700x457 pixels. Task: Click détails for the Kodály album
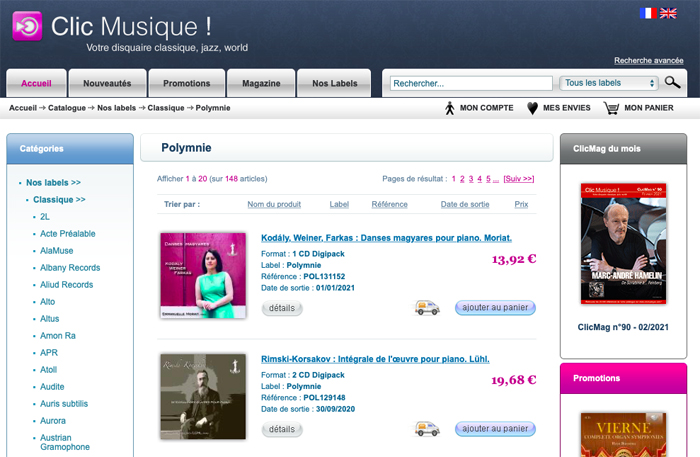282,308
